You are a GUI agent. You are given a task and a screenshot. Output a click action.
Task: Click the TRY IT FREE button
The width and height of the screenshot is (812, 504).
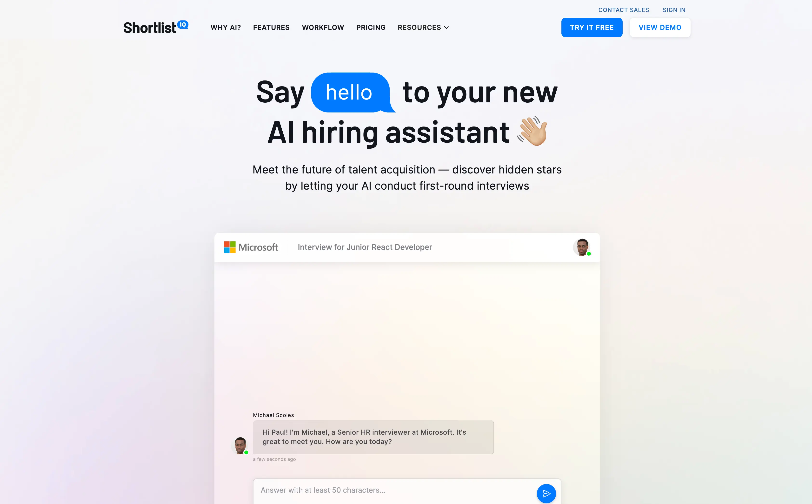592,27
